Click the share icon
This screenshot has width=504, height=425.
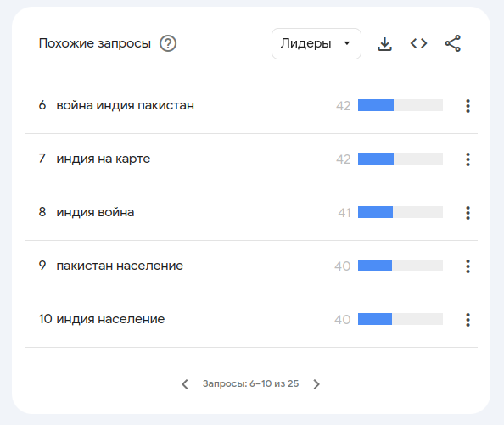[x=452, y=43]
